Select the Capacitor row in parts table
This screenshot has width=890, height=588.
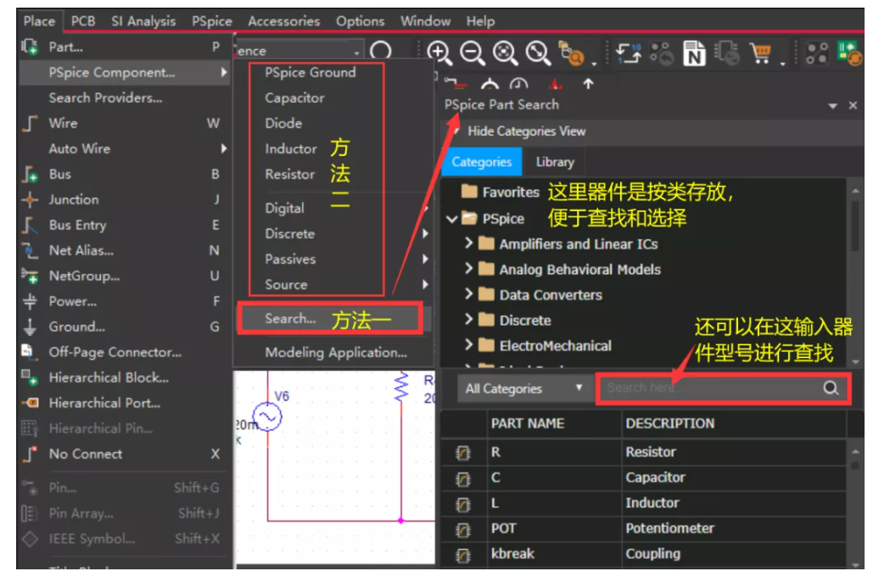(644, 478)
